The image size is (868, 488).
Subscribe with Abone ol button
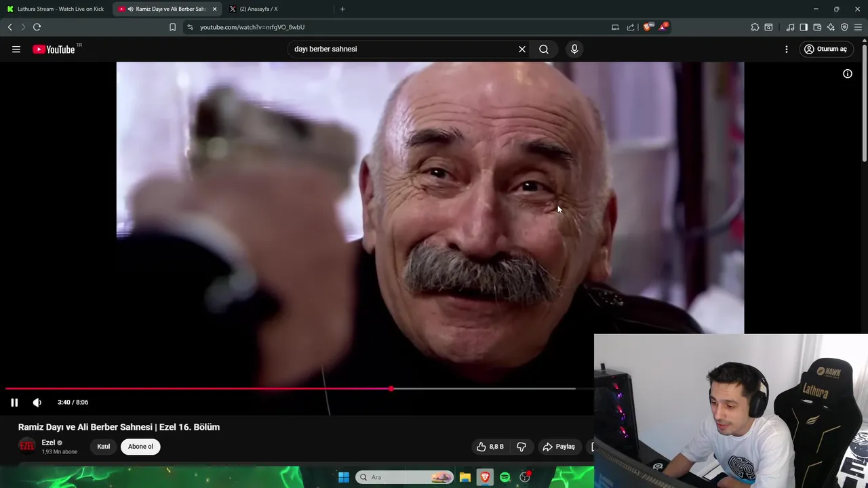[141, 447]
